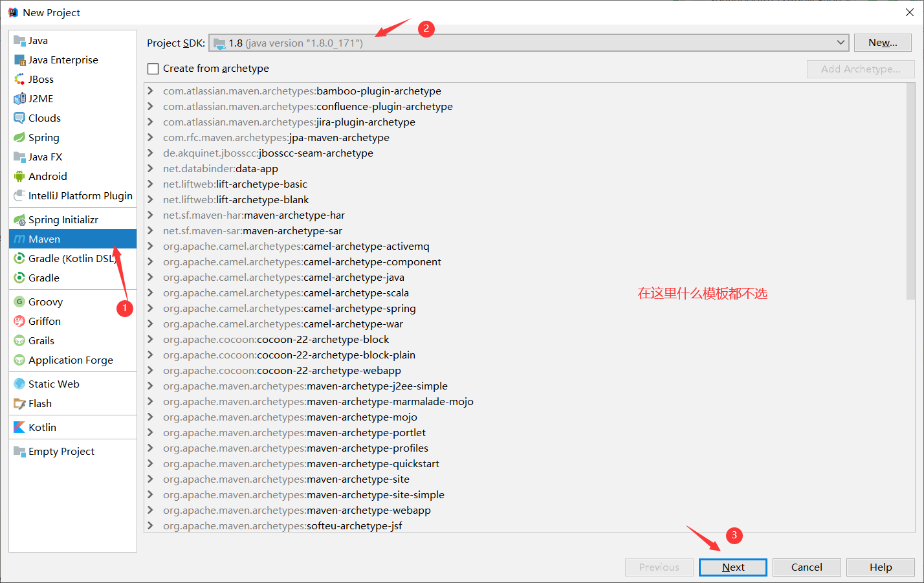Click the Maven m icon
Screen dimensions: 924x583
coord(19,239)
